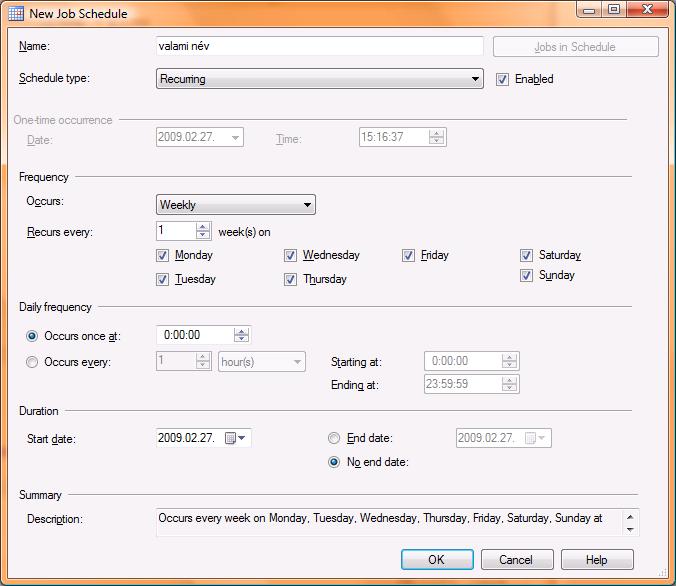Select the Occurs every radio button
Viewport: 676px width, 586px height.
click(32, 362)
